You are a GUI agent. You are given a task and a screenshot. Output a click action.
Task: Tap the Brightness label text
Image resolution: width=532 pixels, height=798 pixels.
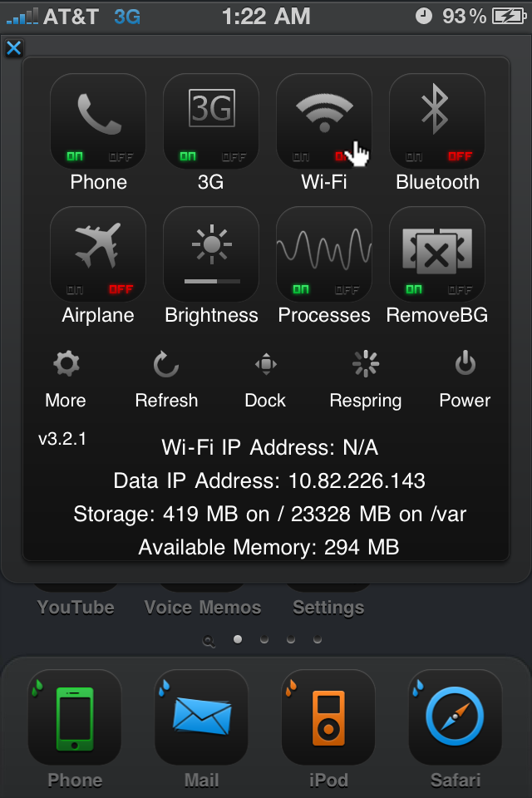(x=211, y=316)
